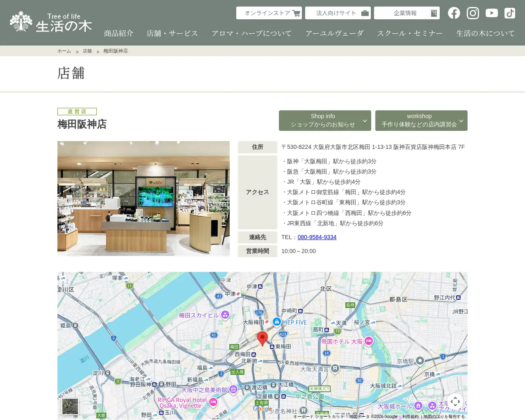
Task: Switch the map to satellite view
Action: pos(70,406)
